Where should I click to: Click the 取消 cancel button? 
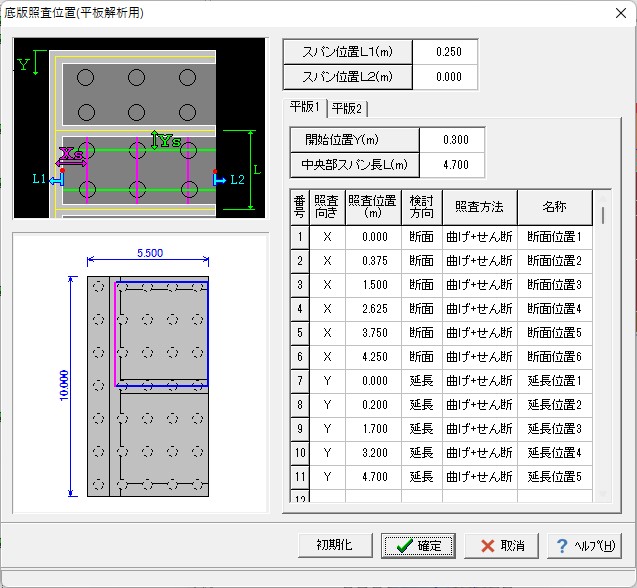point(501,545)
